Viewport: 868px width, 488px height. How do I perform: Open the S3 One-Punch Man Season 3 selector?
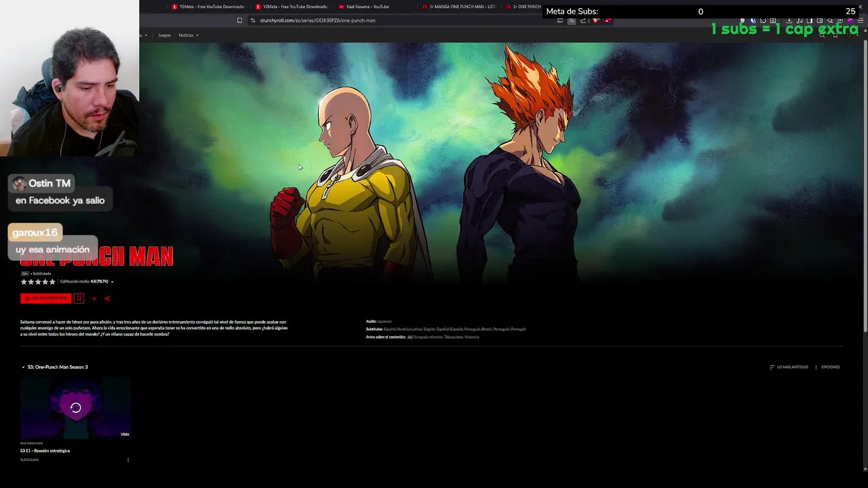tap(55, 367)
